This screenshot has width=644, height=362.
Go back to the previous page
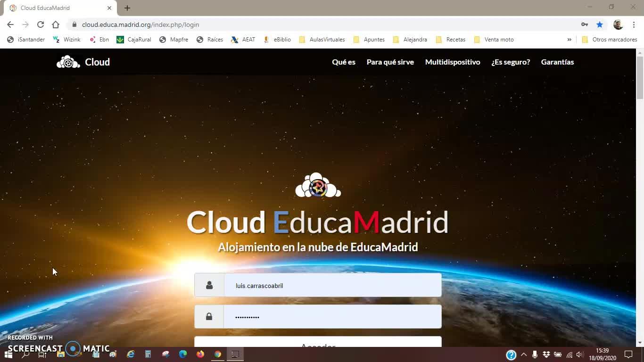coord(10,25)
